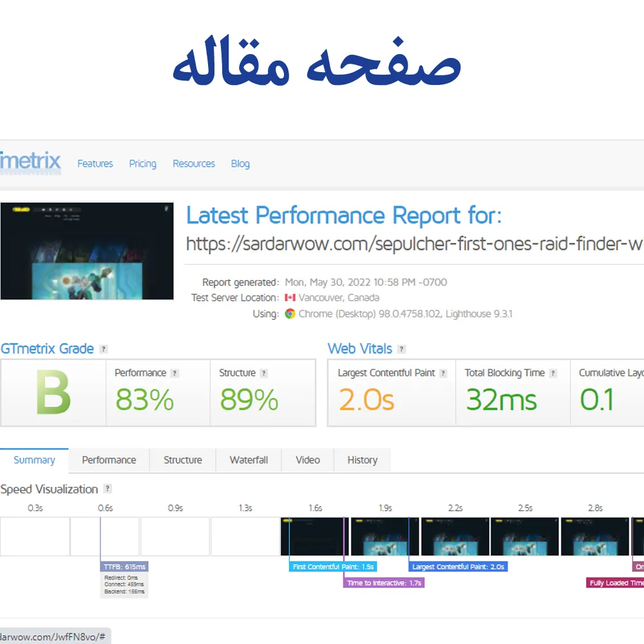644x644 pixels.
Task: Switch to the Performance tab
Action: pos(109,460)
